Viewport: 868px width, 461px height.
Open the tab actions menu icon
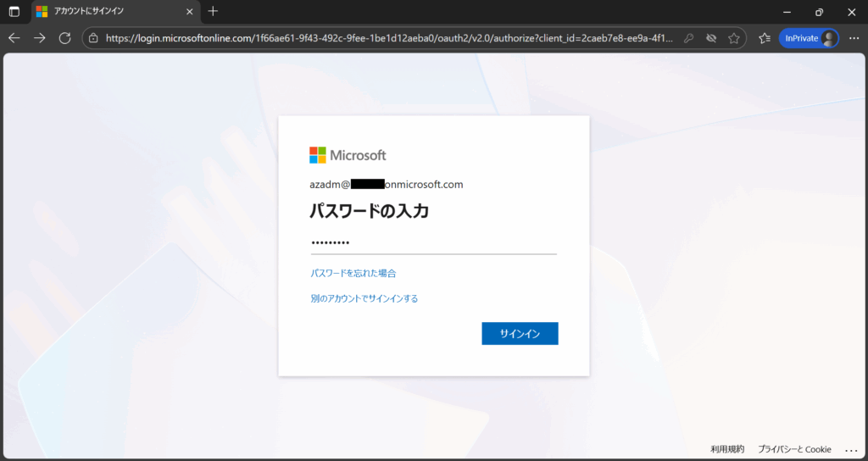point(14,12)
